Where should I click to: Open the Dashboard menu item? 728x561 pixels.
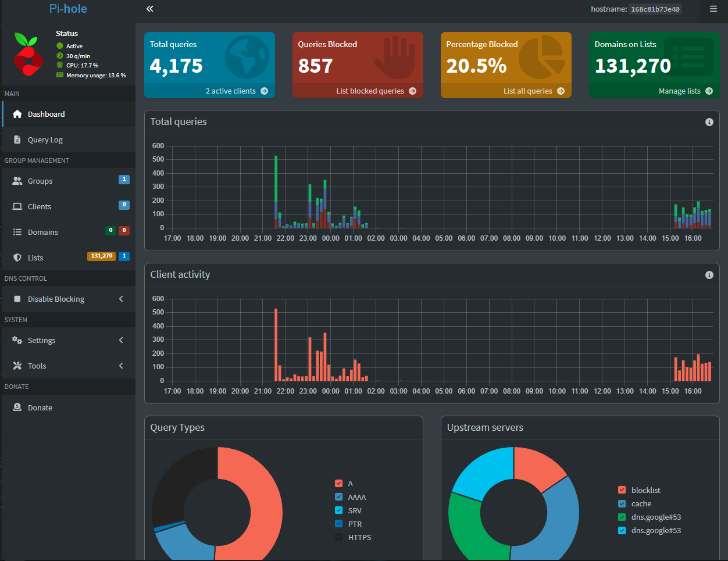[69, 114]
